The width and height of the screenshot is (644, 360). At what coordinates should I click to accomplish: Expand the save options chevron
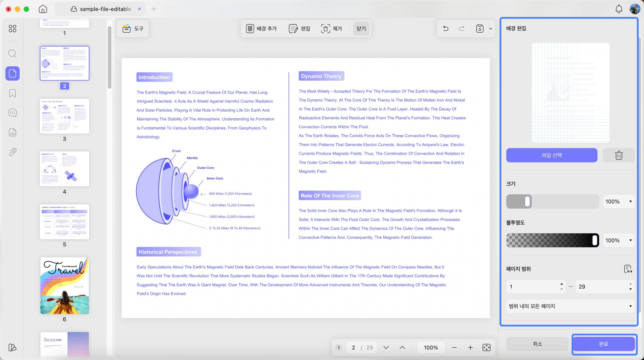pyautogui.click(x=490, y=29)
